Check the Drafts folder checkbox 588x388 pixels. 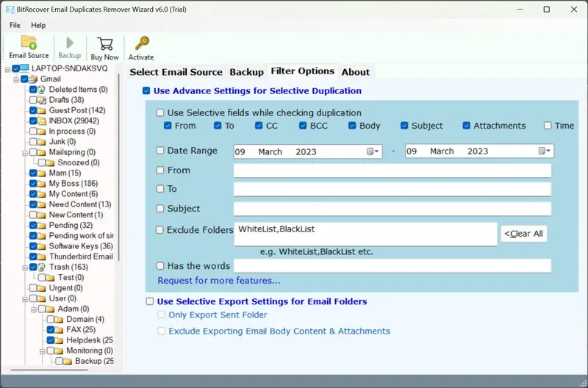click(x=33, y=100)
